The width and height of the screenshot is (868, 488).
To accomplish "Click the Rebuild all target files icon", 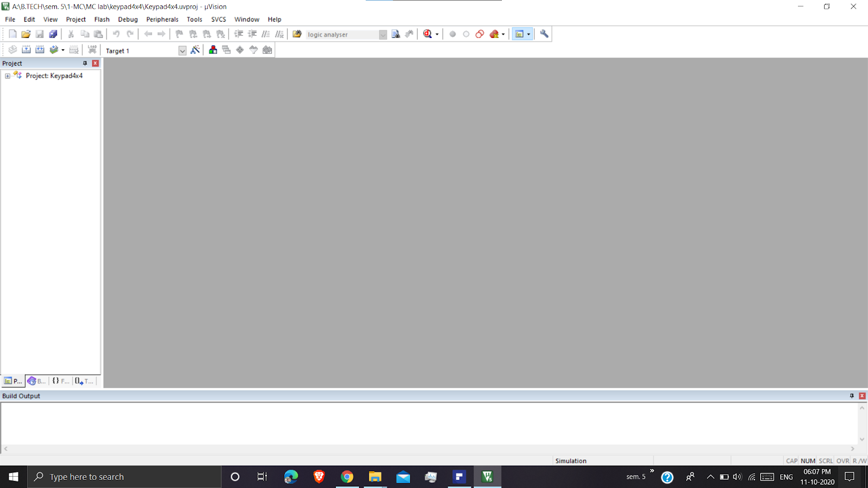I will (40, 50).
